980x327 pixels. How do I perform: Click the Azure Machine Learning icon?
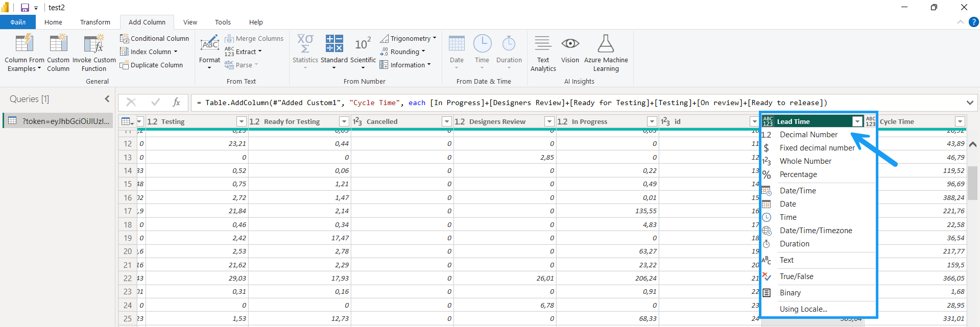click(x=606, y=44)
